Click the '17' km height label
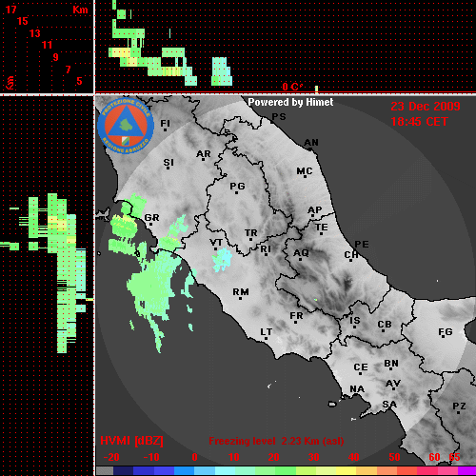The width and height of the screenshot is (476, 476). (10, 10)
